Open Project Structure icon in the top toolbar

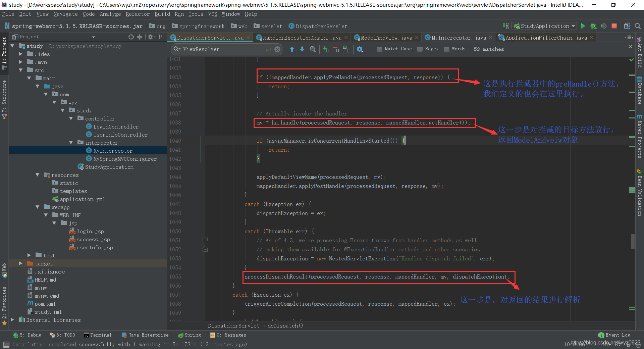(627, 26)
